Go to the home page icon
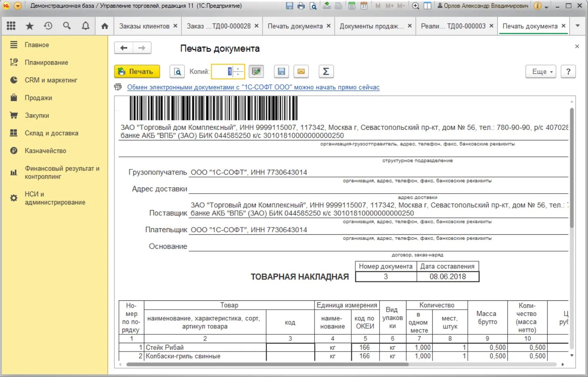The width and height of the screenshot is (588, 377). coord(104,26)
